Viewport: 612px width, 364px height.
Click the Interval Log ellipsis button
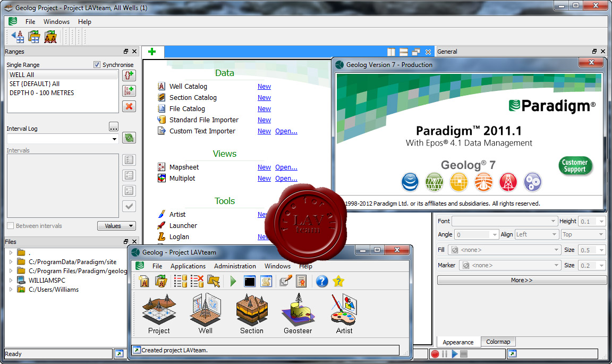(114, 127)
